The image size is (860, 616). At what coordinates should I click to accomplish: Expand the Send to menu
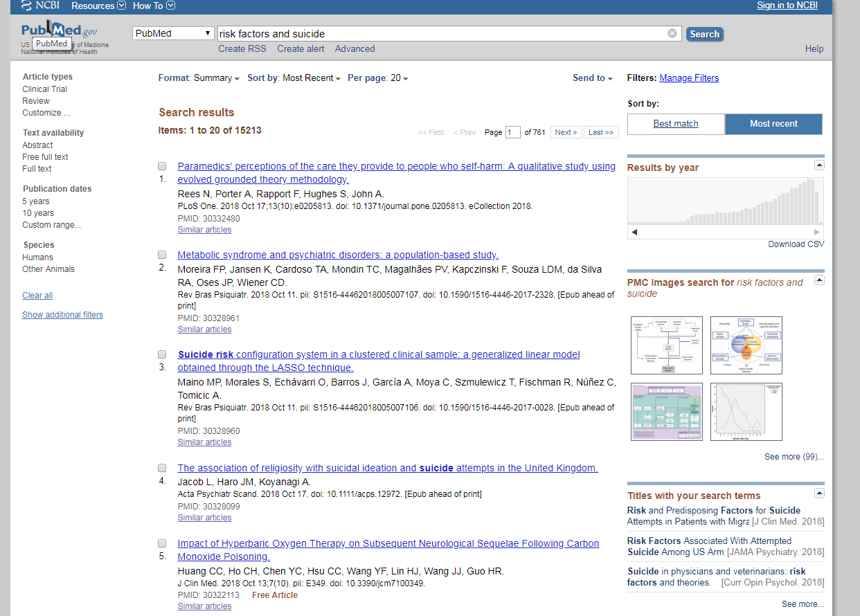pyautogui.click(x=592, y=78)
